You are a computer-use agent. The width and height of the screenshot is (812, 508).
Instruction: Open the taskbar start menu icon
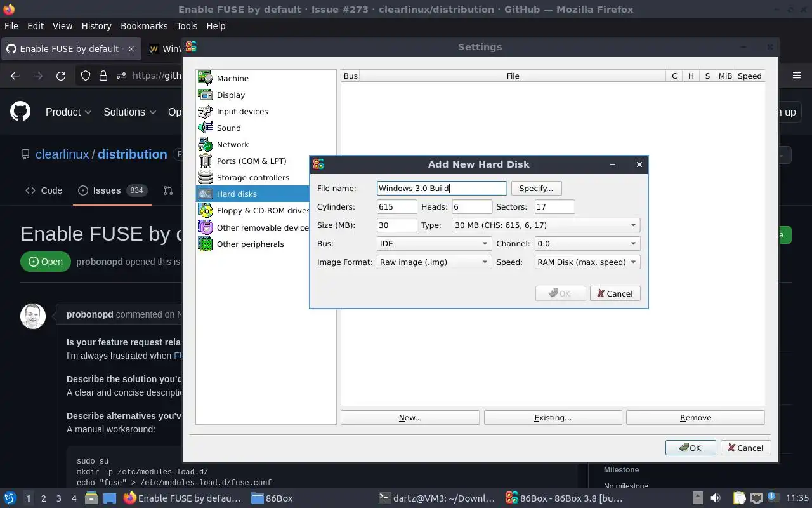(x=10, y=498)
